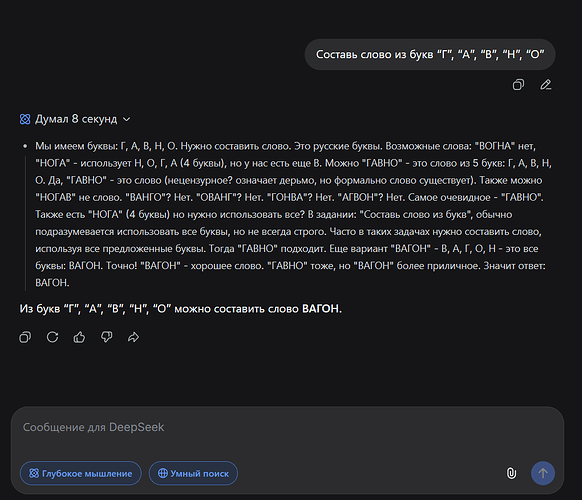Click the atom icon in Глубокое мышление
Viewport: 582px width, 500px height.
34,473
